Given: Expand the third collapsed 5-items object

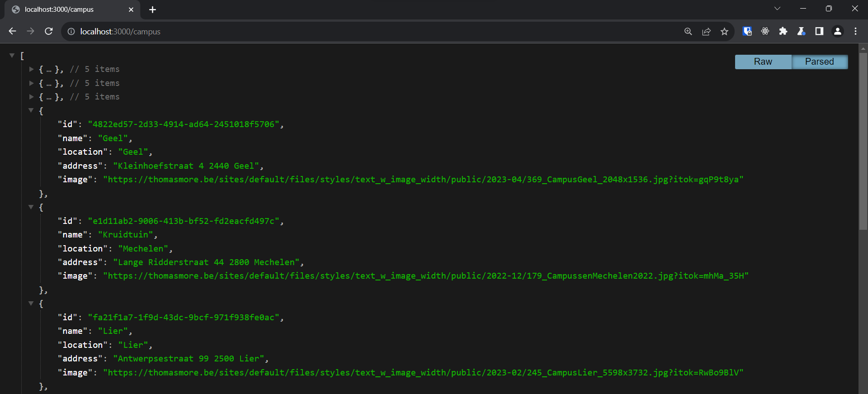Looking at the screenshot, I should tap(31, 97).
